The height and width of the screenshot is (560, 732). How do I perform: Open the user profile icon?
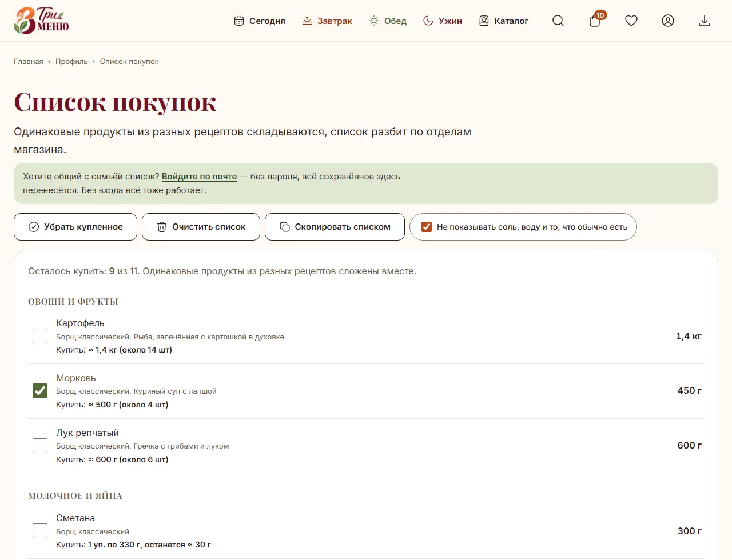(x=668, y=21)
